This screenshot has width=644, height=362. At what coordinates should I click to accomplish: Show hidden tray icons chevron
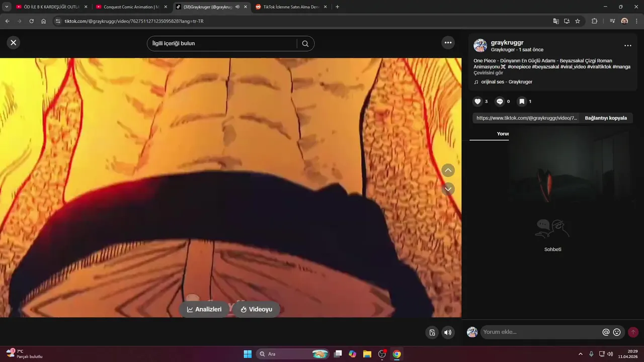coord(580,354)
